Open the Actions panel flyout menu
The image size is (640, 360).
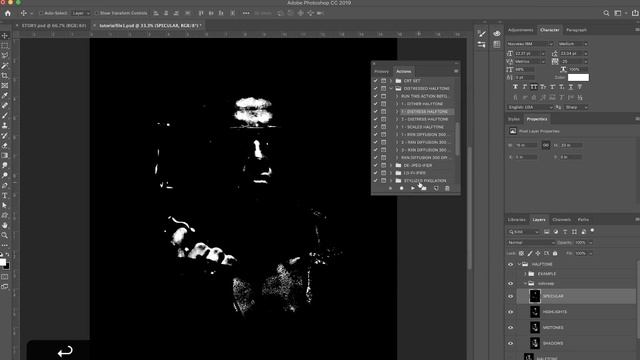click(x=456, y=71)
